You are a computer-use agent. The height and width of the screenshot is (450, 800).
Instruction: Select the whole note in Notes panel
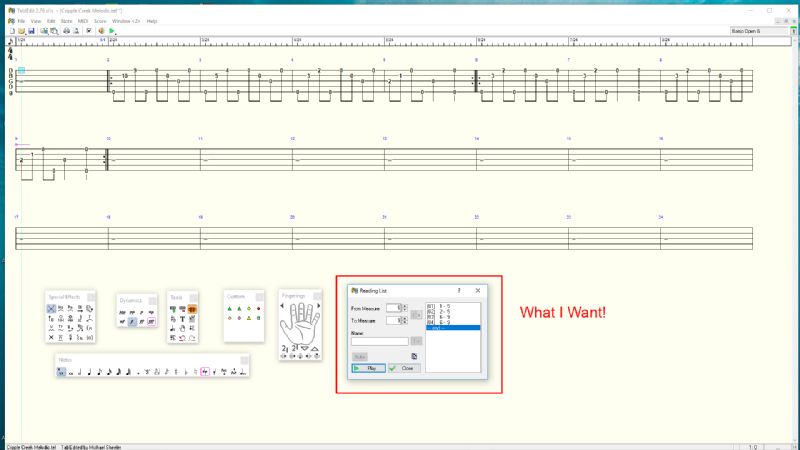point(71,372)
